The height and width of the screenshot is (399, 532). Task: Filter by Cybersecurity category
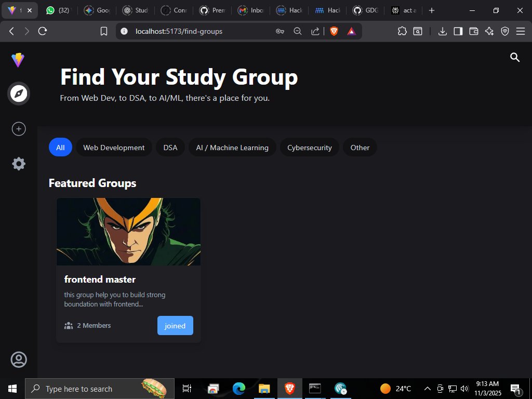click(x=310, y=147)
